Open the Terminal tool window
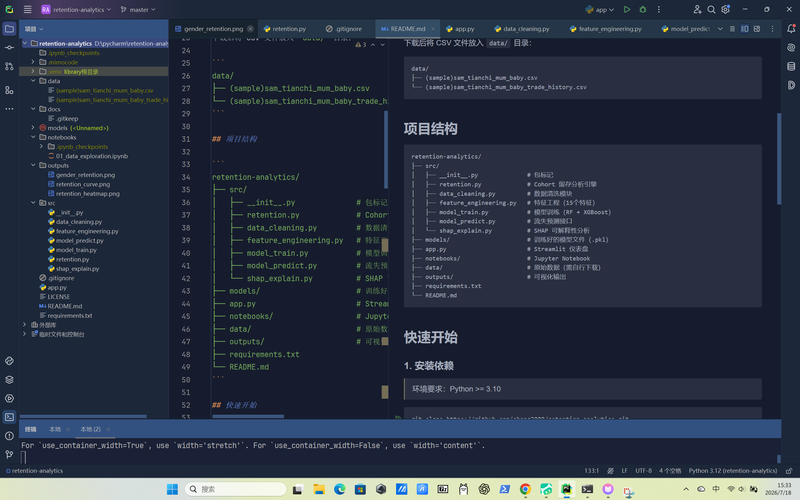The width and height of the screenshot is (800, 500). tap(9, 417)
